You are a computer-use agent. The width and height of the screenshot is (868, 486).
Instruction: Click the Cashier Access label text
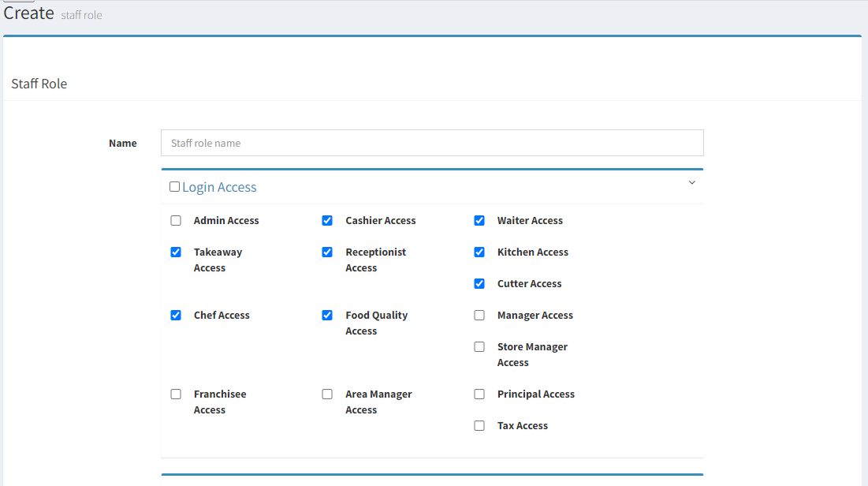pos(380,221)
